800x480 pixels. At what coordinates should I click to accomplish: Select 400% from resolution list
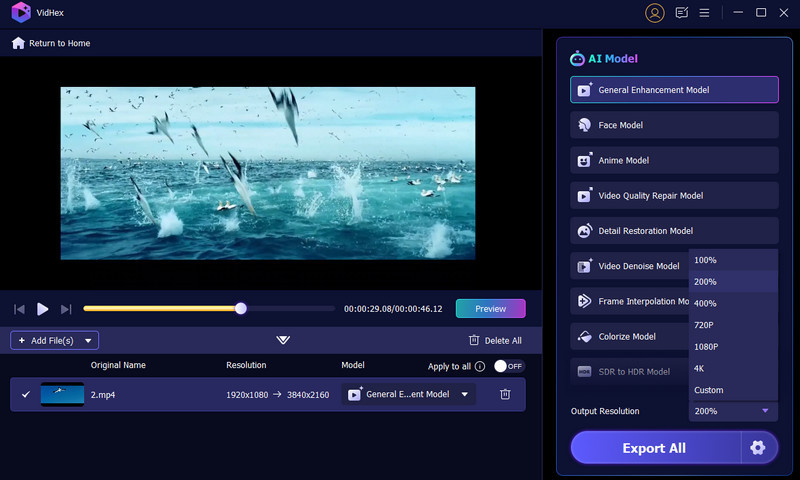coord(705,303)
